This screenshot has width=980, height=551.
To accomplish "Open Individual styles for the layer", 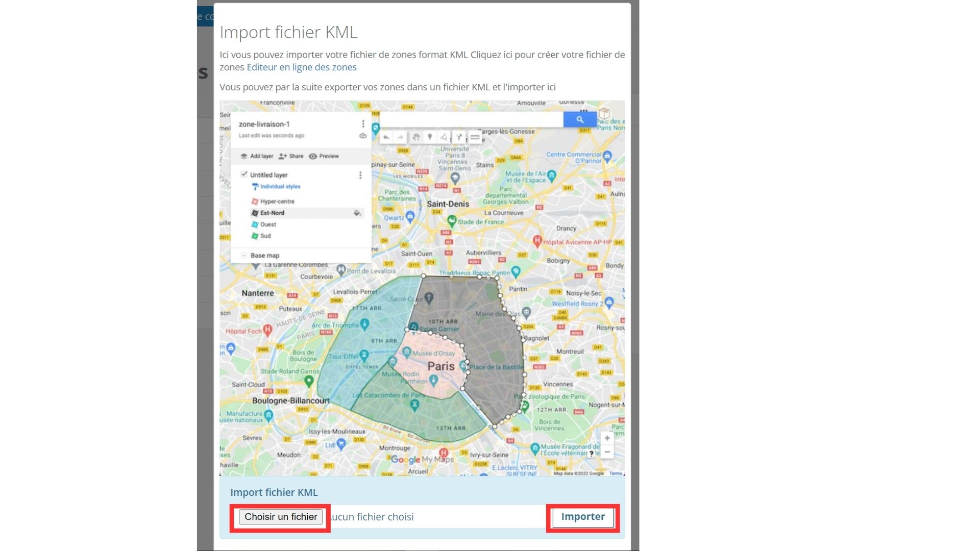I will click(x=276, y=187).
